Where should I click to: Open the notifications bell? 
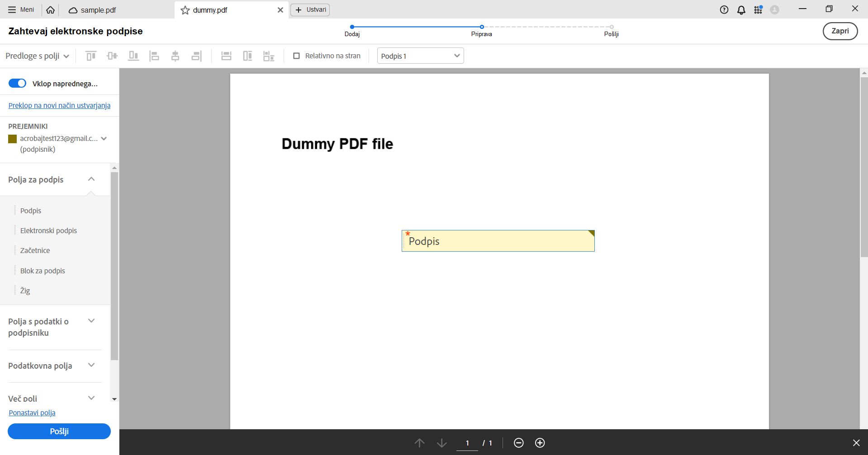(741, 10)
